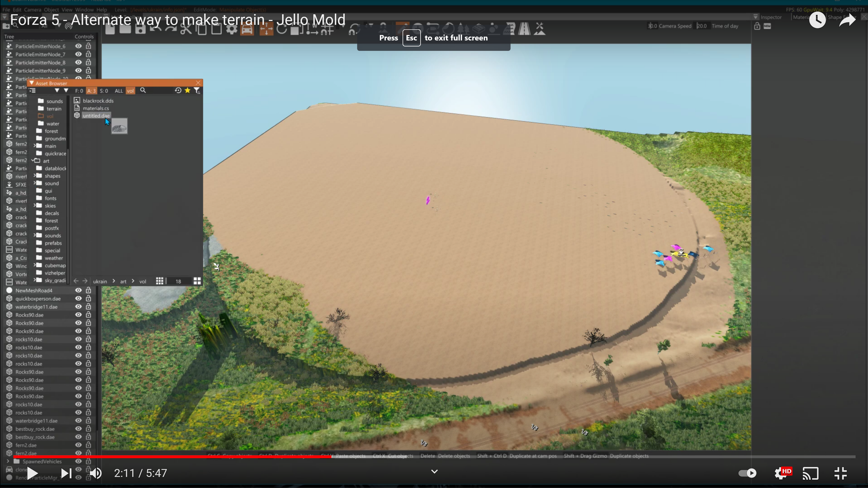Hide the NewMeshRoad4 object

click(78, 290)
